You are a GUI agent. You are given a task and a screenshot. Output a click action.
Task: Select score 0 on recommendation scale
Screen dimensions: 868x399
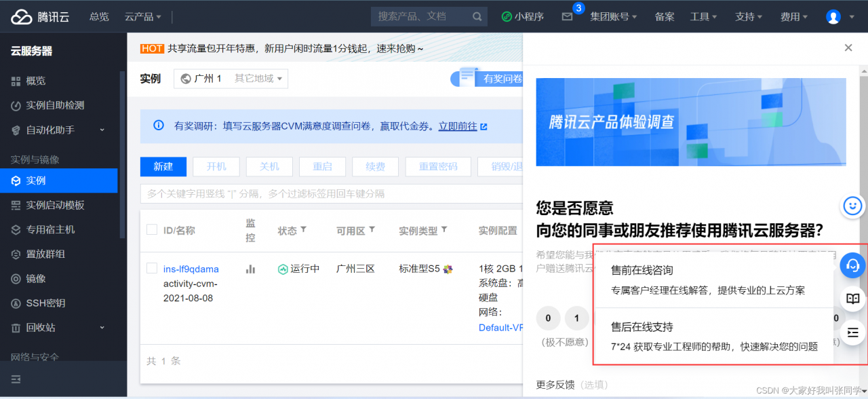(548, 318)
